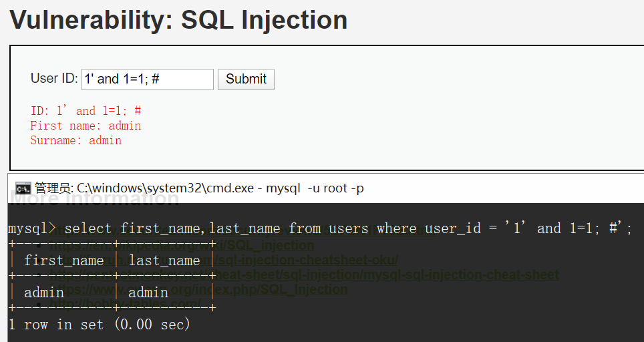Click the Submit button
Image resolution: width=644 pixels, height=342 pixels.
pos(246,79)
